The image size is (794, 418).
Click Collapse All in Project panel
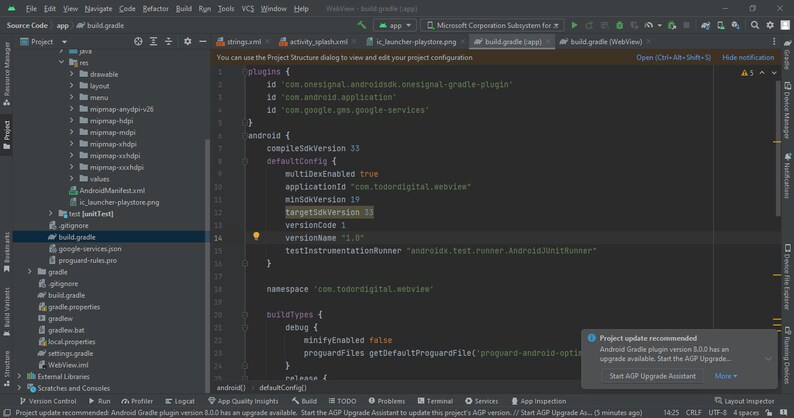point(169,42)
